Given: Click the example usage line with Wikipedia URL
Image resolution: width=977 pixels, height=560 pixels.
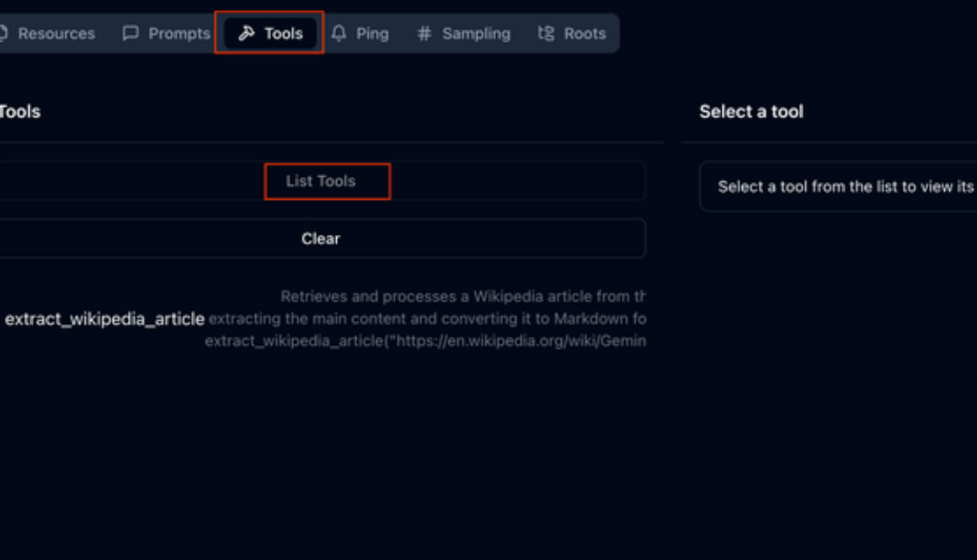Looking at the screenshot, I should [425, 341].
